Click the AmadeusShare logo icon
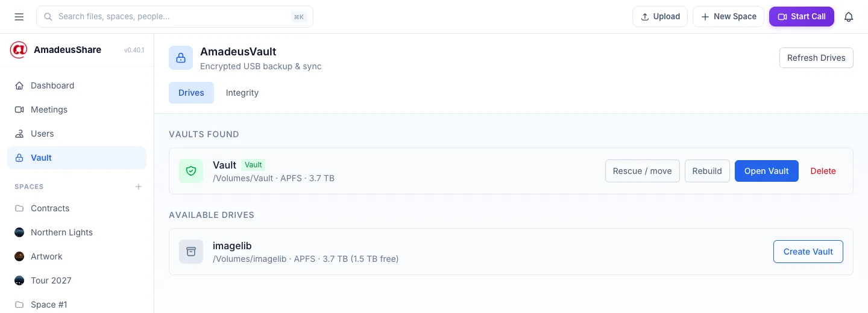Viewport: 868px width, 313px height. (x=19, y=50)
